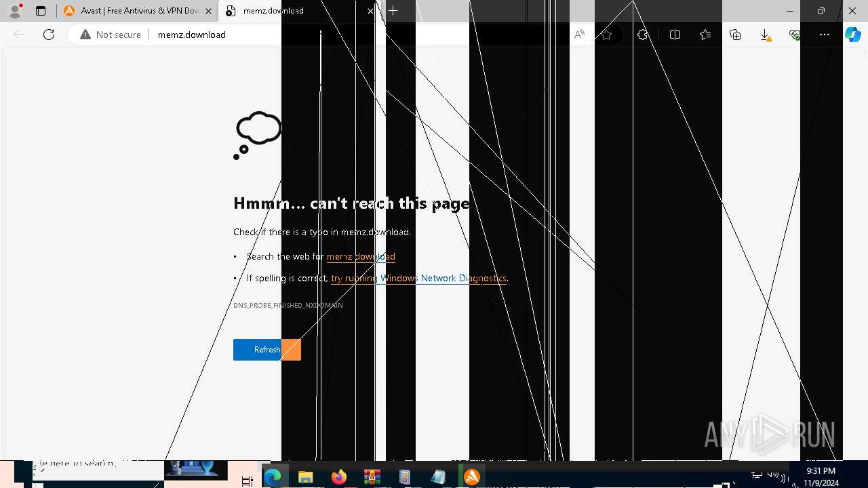Click the Not secure site info label
Viewport: 868px width, 488px height.
[111, 35]
